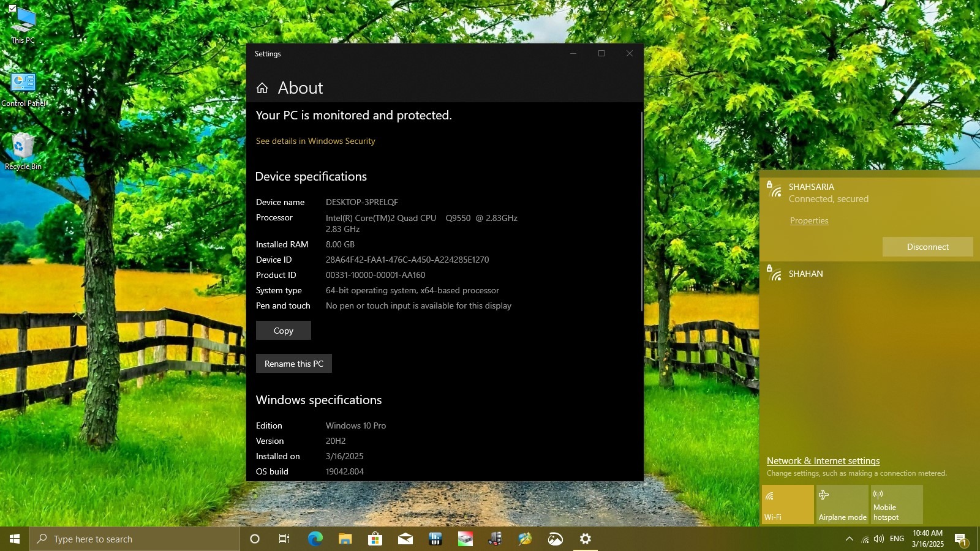Open Control Panel desktop icon
The width and height of the screenshot is (980, 551).
[23, 89]
